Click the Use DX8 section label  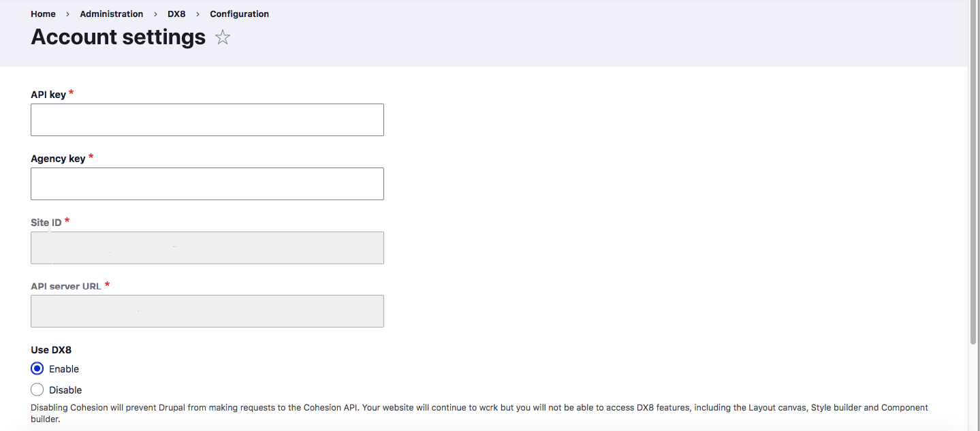tap(51, 350)
